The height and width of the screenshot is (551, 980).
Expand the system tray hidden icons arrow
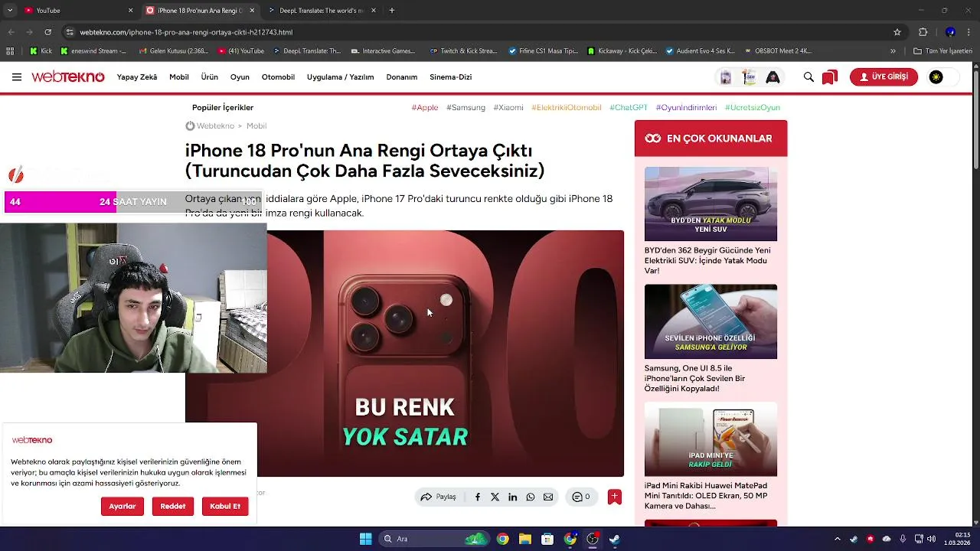pos(837,539)
